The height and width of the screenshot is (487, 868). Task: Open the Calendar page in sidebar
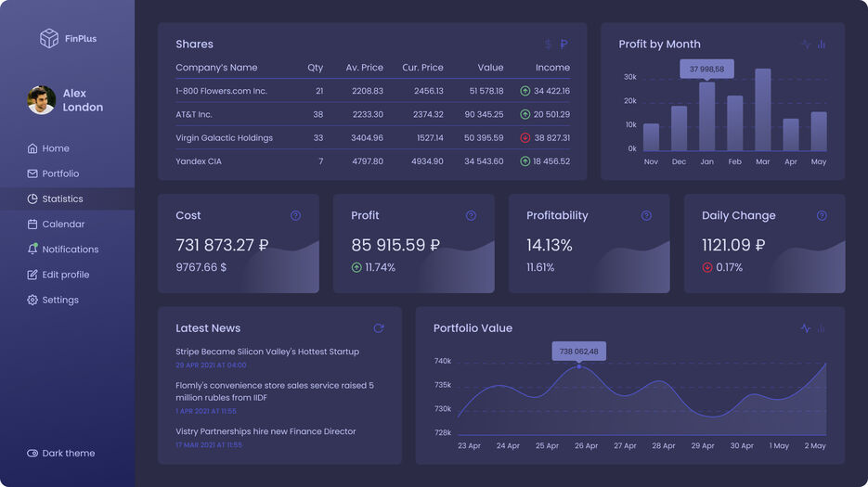click(x=63, y=224)
